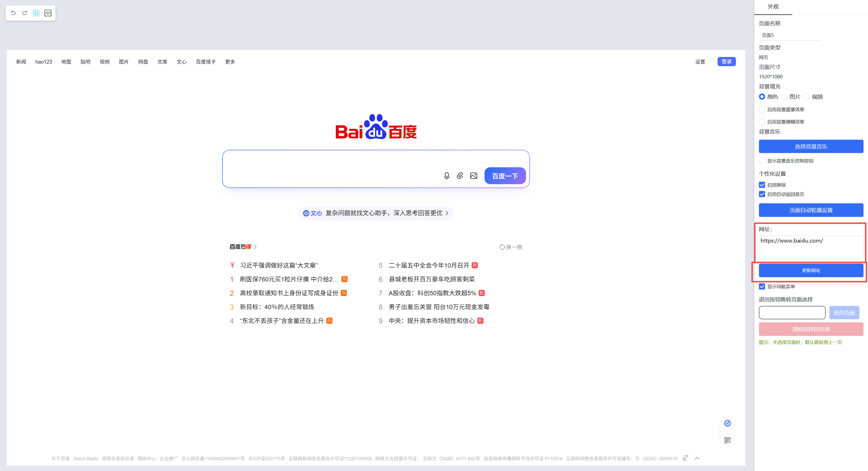This screenshot has height=471, width=868.
Task: Click the center-align split icon in the toolbar
Action: click(48, 13)
